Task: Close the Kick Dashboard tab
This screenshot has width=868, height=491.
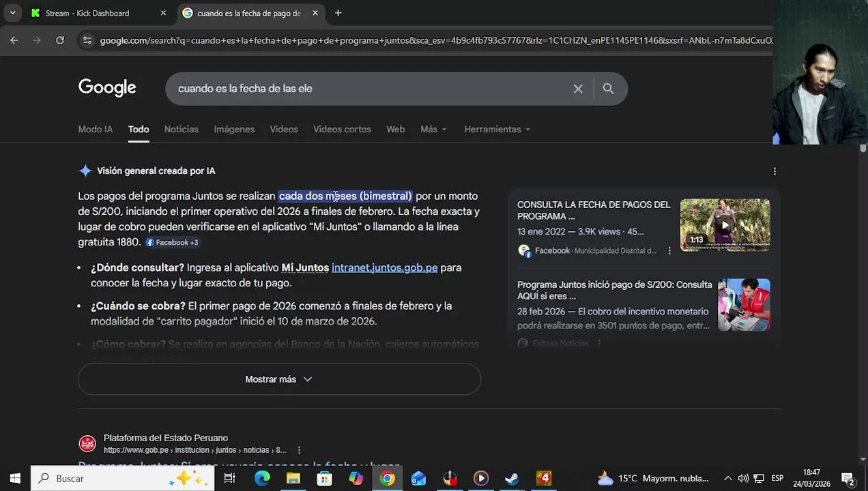Action: pyautogui.click(x=163, y=13)
